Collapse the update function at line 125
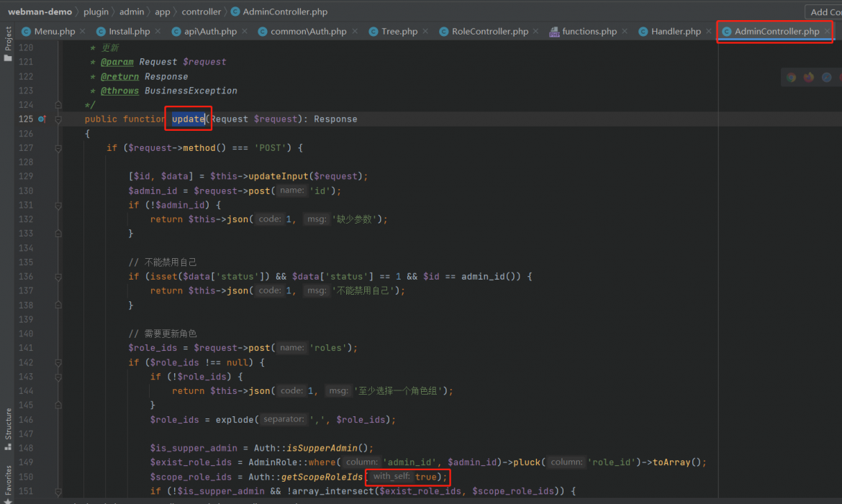 (x=58, y=119)
